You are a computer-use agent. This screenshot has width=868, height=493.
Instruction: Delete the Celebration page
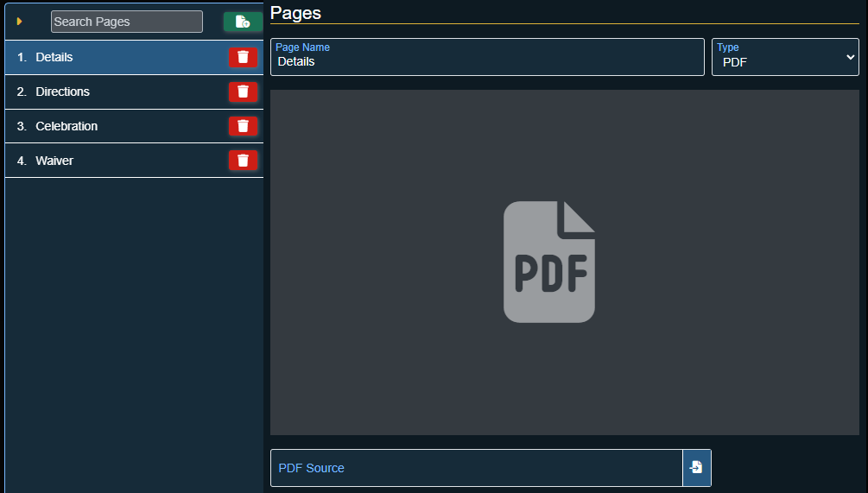[x=243, y=126]
